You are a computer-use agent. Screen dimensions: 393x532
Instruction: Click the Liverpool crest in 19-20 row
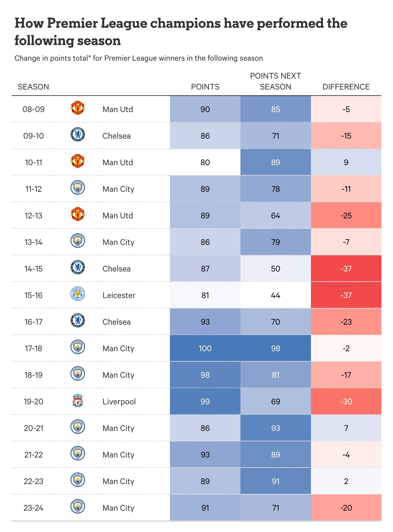point(78,400)
